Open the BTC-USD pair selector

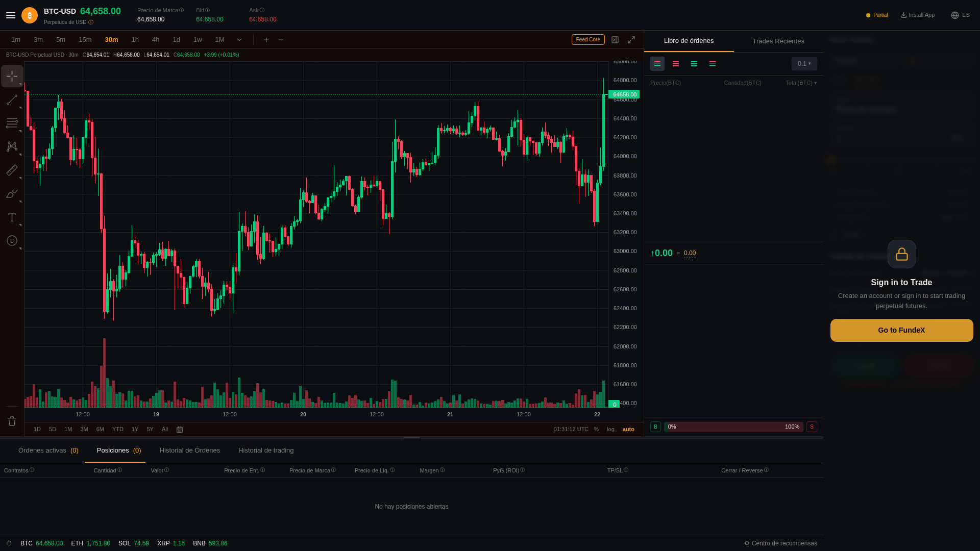click(x=60, y=11)
